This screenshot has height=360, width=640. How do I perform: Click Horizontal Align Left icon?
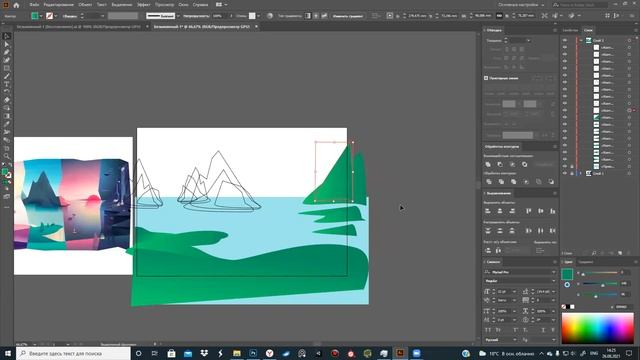(488, 211)
